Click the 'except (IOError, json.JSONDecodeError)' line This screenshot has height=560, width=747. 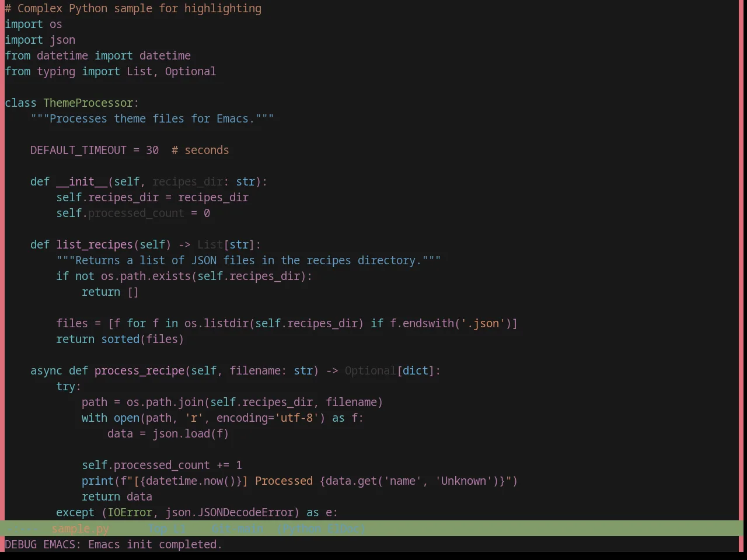(x=197, y=512)
